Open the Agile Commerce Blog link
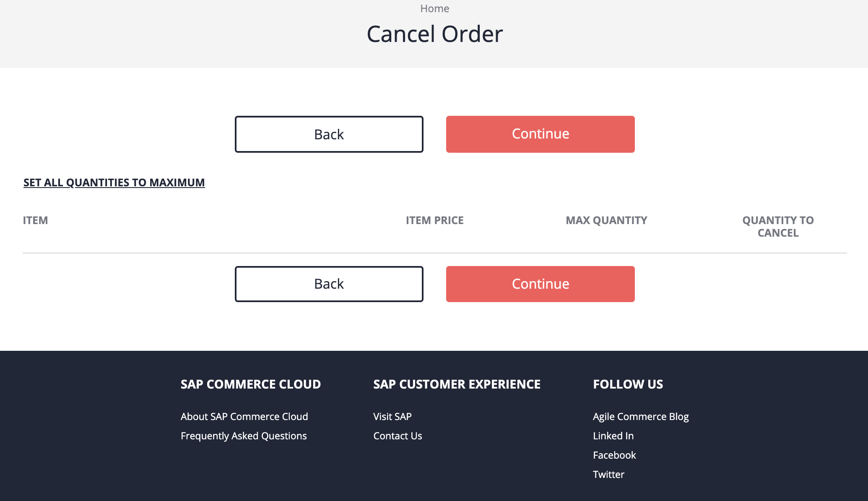868x501 pixels. pyautogui.click(x=640, y=416)
